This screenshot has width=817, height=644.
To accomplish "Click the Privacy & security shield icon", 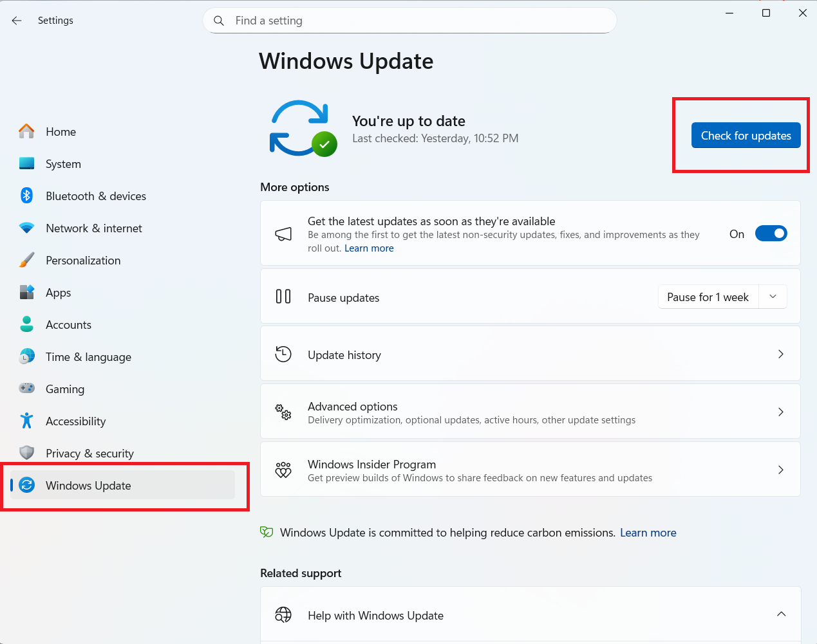I will (x=26, y=453).
